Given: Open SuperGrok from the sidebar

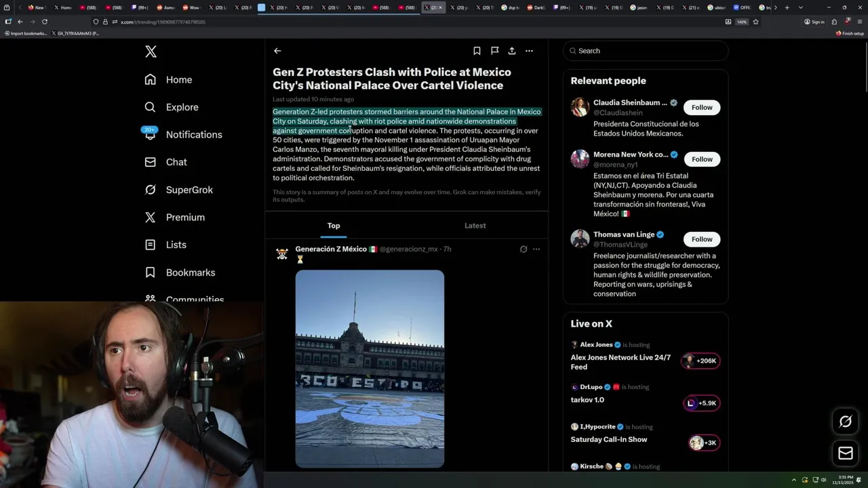Looking at the screenshot, I should tap(178, 190).
